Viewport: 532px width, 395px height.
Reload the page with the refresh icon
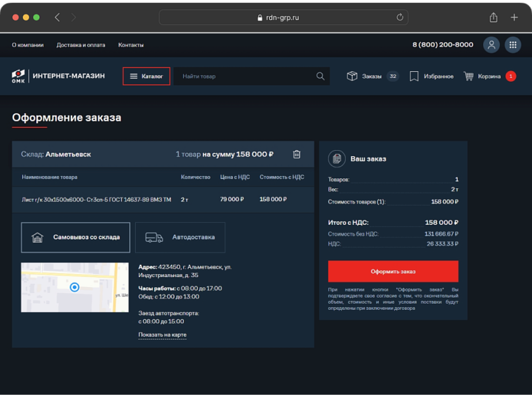click(399, 17)
